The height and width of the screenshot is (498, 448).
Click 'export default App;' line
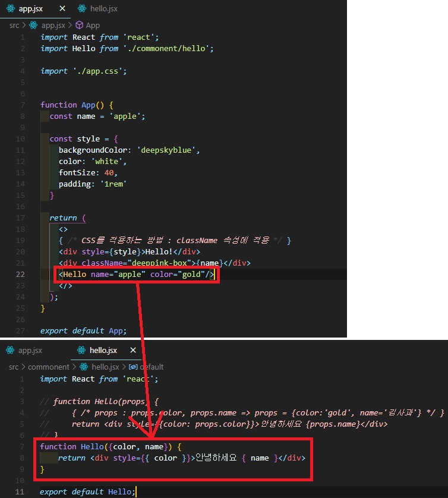[84, 331]
